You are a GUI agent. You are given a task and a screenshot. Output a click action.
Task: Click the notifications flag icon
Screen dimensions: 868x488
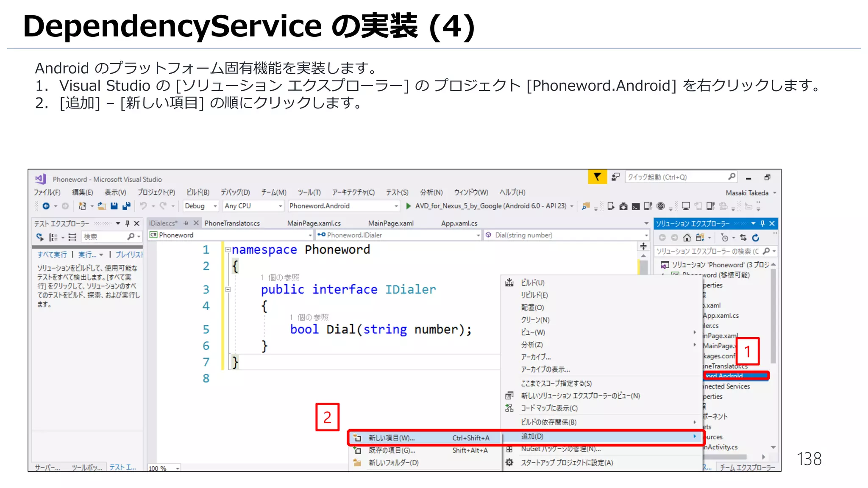pos(597,177)
